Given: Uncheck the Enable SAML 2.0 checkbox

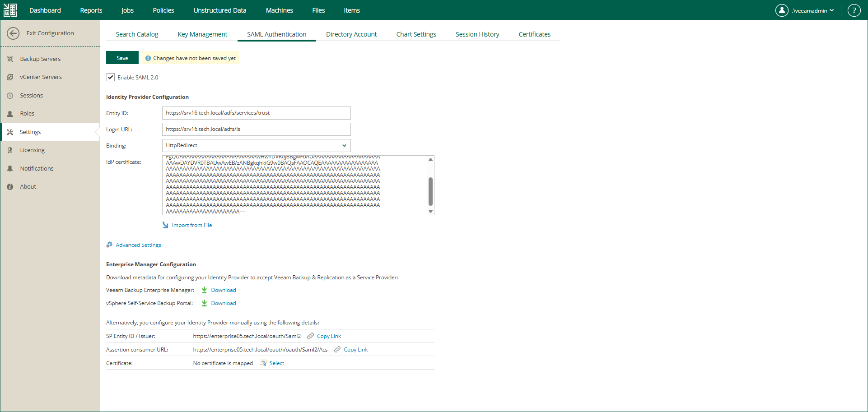Looking at the screenshot, I should [111, 77].
